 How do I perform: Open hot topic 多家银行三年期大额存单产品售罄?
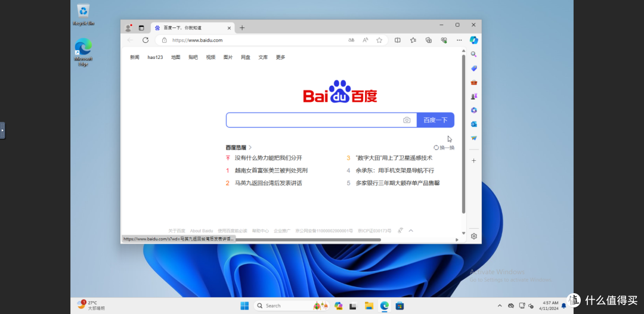398,183
